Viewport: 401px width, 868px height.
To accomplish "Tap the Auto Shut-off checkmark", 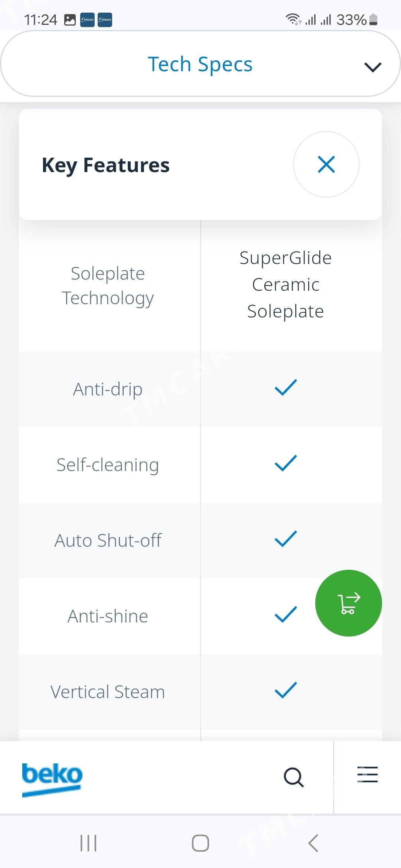I will point(286,539).
